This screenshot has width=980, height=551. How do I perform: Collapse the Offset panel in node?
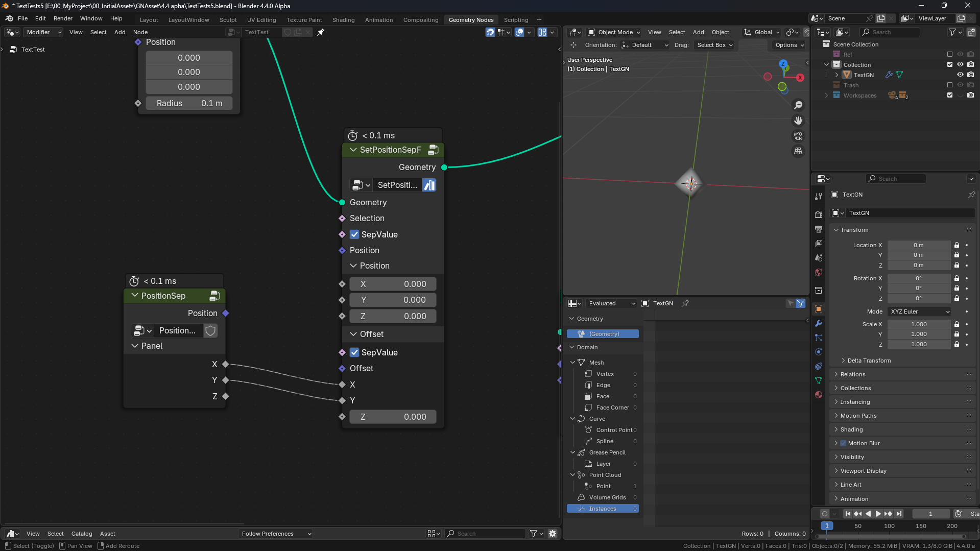click(353, 334)
